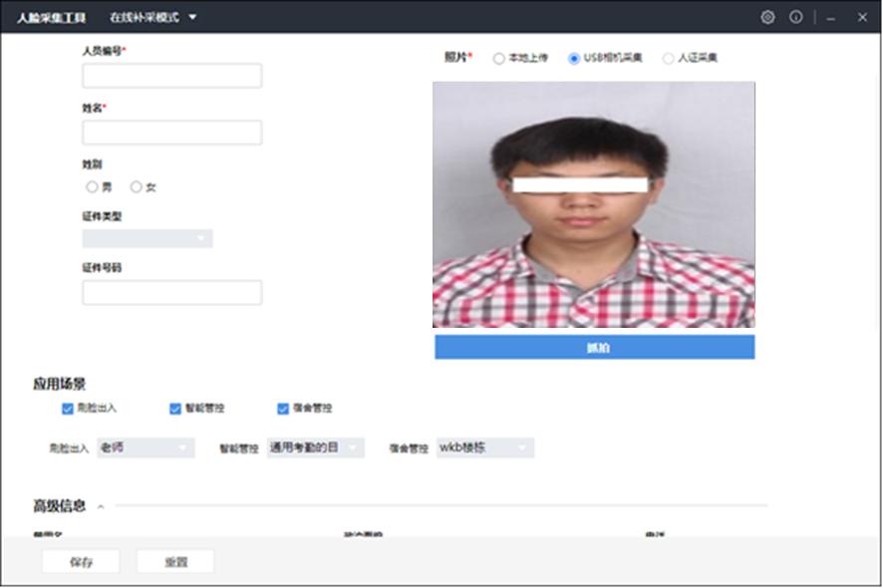This screenshot has height=588, width=883.
Task: Reset the form with 重置
Action: coord(175,560)
